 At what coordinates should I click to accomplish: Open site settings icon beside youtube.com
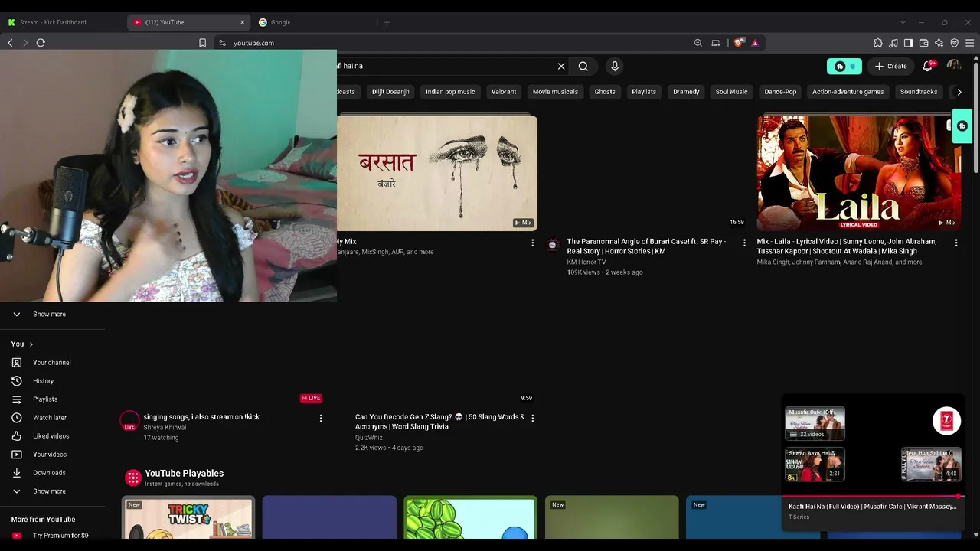point(222,43)
